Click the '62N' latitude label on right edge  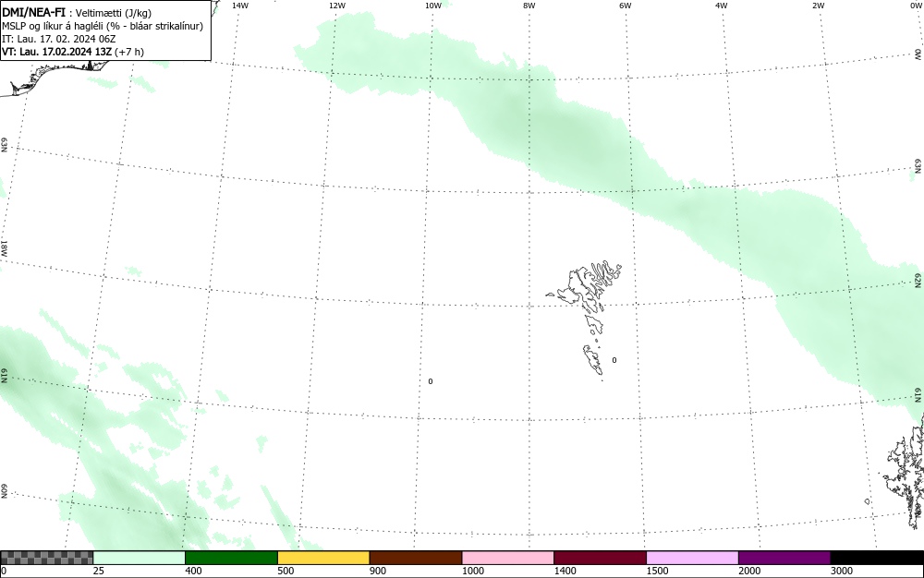coord(918,280)
